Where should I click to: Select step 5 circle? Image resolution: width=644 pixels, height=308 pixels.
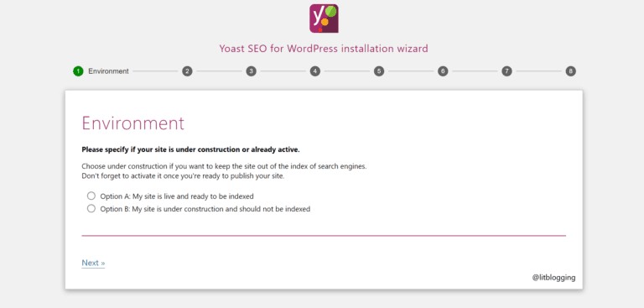379,71
